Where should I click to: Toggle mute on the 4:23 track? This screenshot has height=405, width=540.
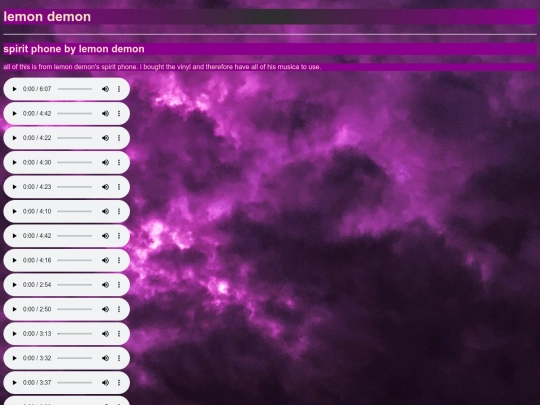pyautogui.click(x=105, y=187)
